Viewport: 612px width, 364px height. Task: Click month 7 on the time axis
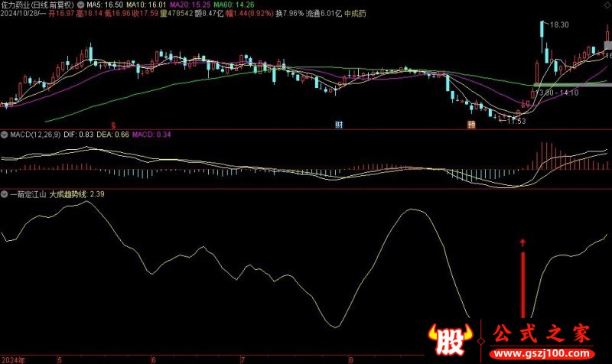pyautogui.click(x=243, y=359)
